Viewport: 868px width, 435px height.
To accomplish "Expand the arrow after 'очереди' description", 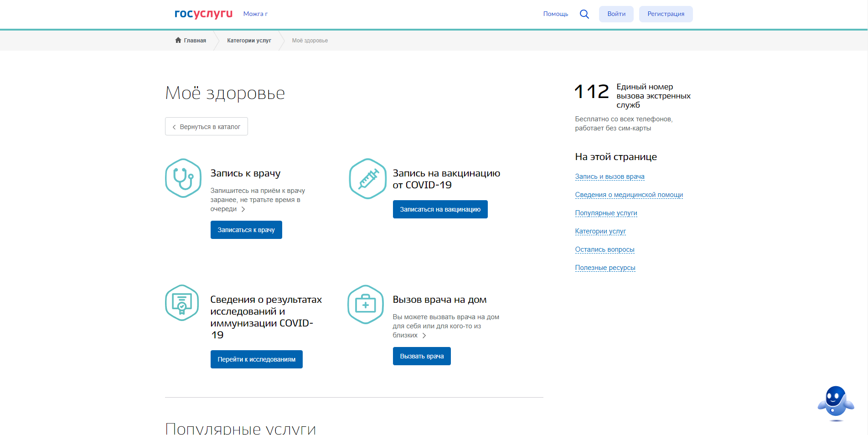I will click(243, 209).
